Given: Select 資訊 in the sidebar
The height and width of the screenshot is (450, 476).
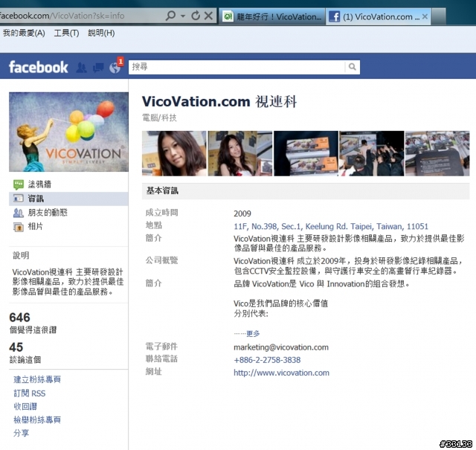Looking at the screenshot, I should coord(68,199).
